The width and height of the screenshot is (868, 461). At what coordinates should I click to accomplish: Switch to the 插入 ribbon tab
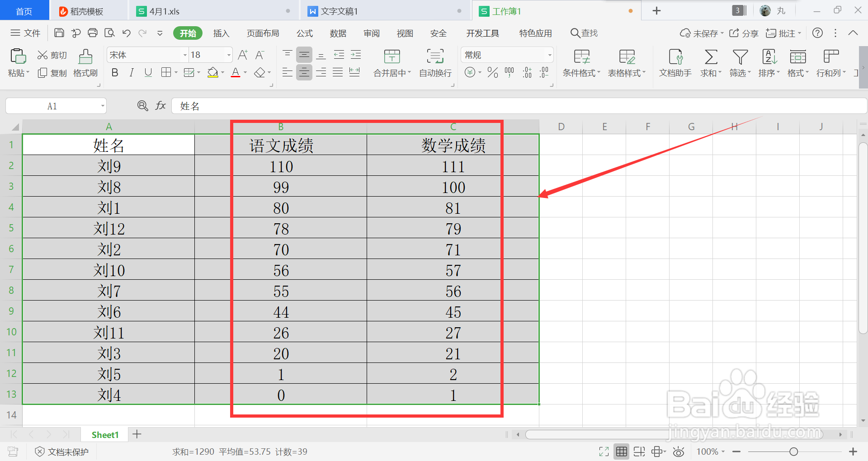(x=221, y=33)
